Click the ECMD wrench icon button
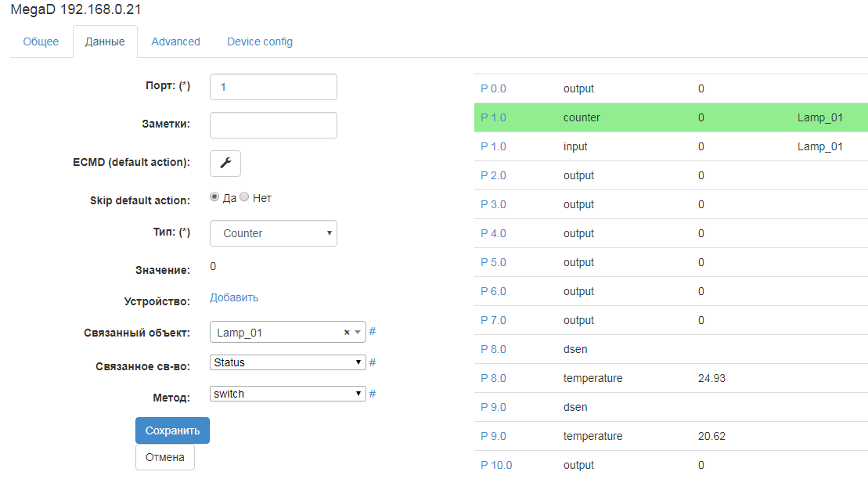 (x=225, y=164)
